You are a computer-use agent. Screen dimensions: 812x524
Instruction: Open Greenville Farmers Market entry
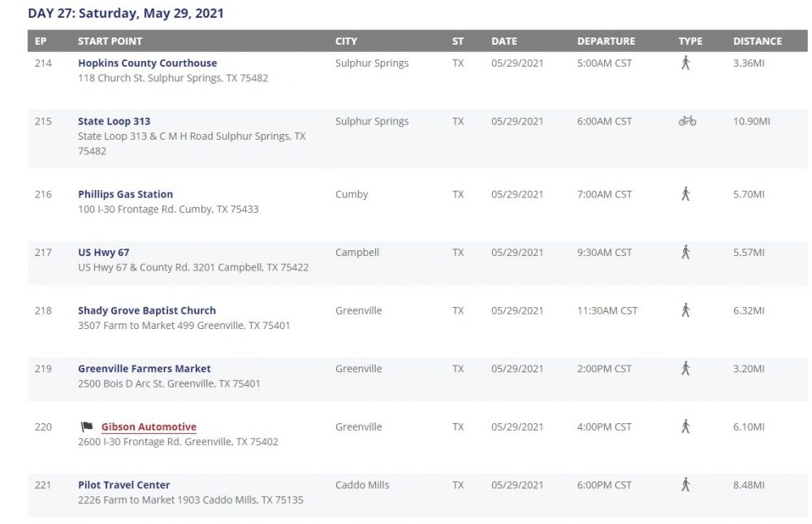145,368
